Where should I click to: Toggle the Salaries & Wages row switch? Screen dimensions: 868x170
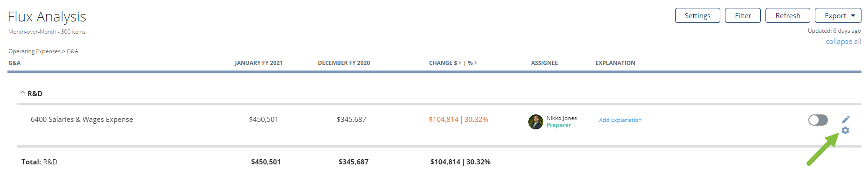[818, 120]
